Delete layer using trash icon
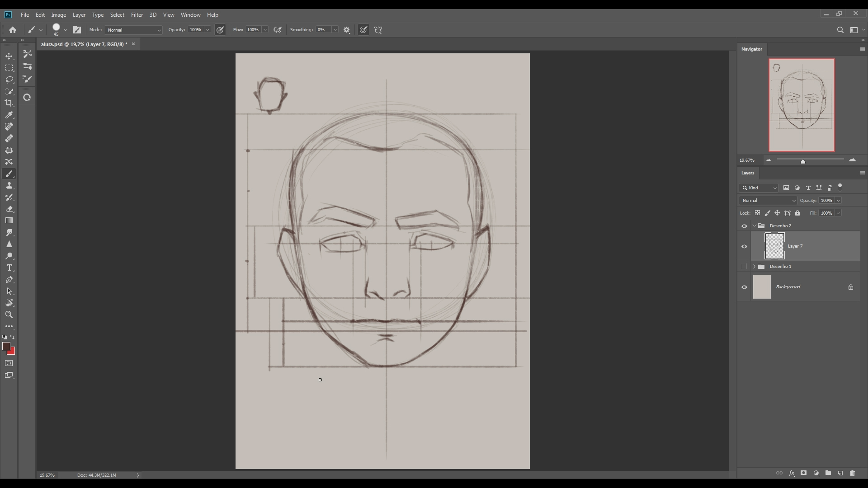This screenshot has height=488, width=868. [853, 473]
